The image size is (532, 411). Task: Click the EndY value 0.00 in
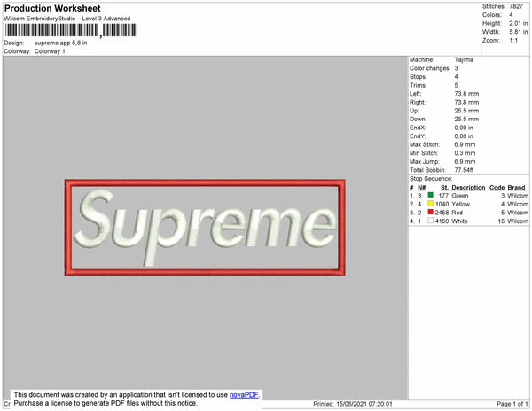[464, 136]
